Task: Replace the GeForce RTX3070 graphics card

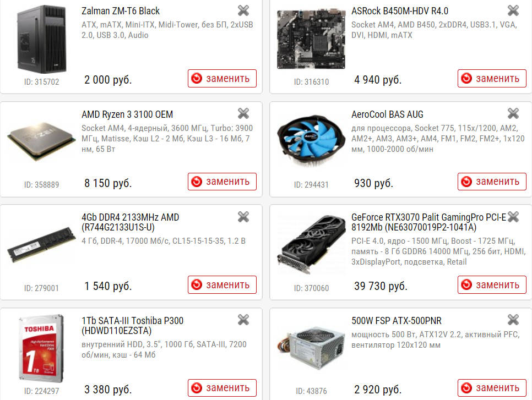Action: coord(492,285)
